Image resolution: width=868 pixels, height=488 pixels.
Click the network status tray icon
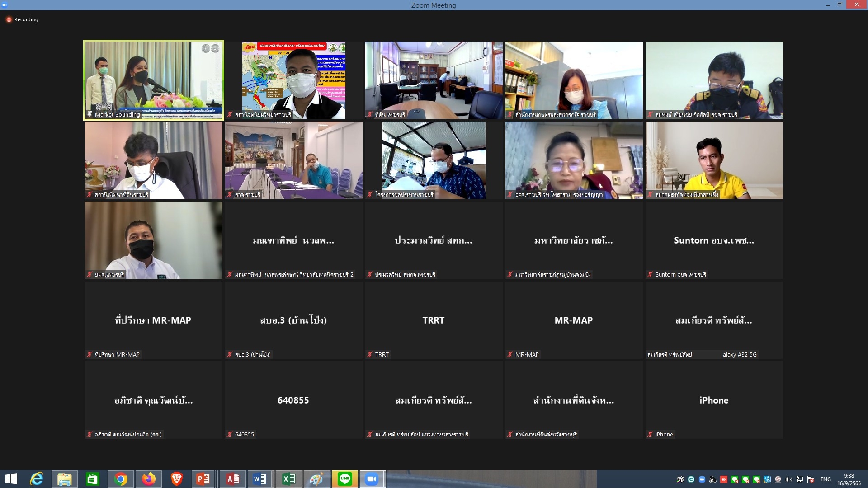point(800,479)
